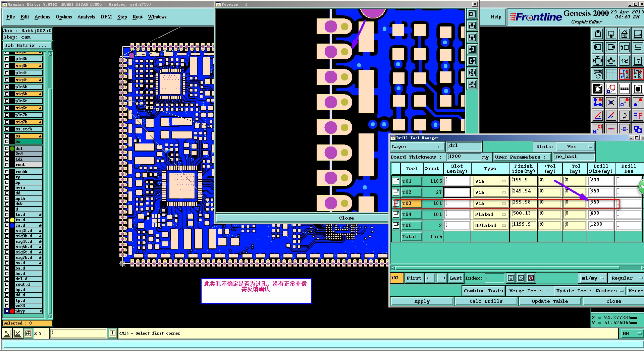Image resolution: width=644 pixels, height=351 pixels.
Task: Open the File menu
Action: tap(11, 17)
